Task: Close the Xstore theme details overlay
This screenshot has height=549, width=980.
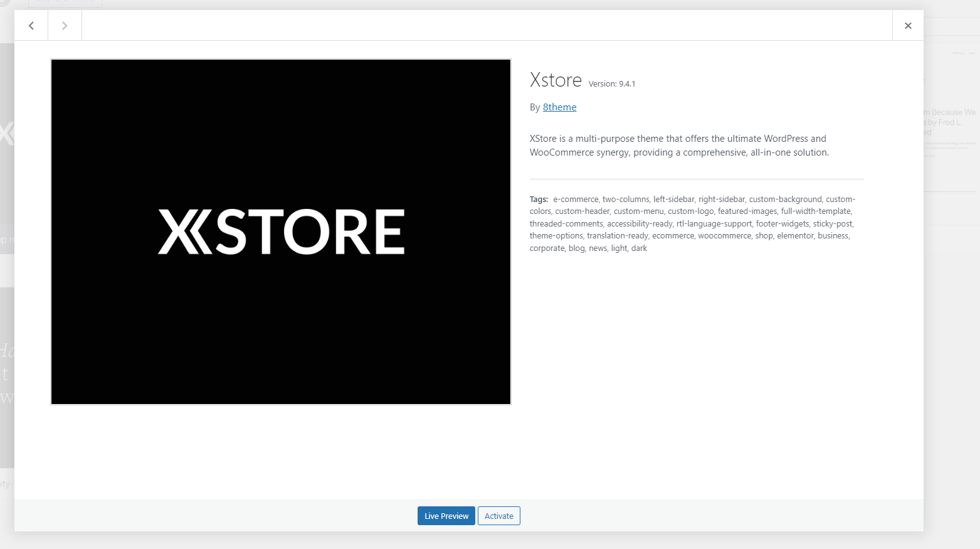Action: click(908, 26)
